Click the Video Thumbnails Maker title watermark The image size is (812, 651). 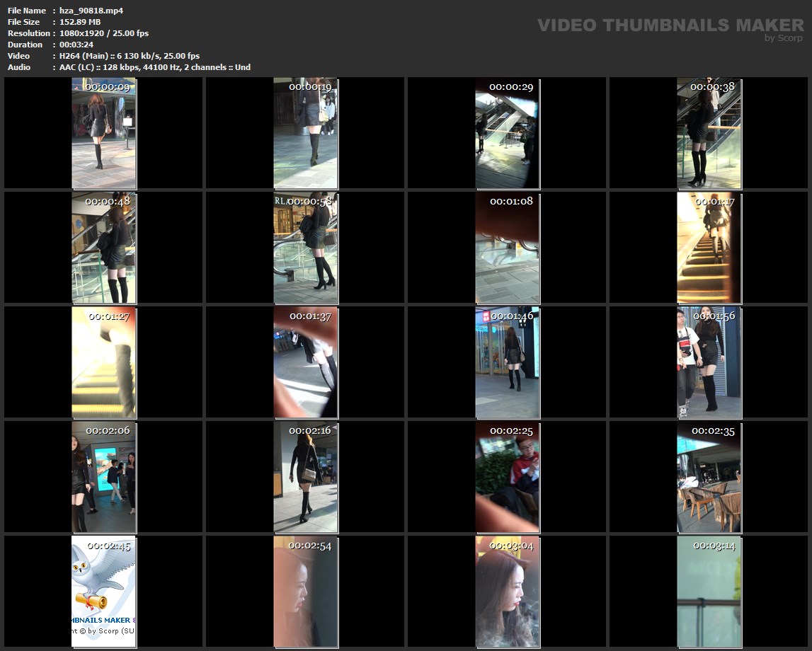pos(670,25)
